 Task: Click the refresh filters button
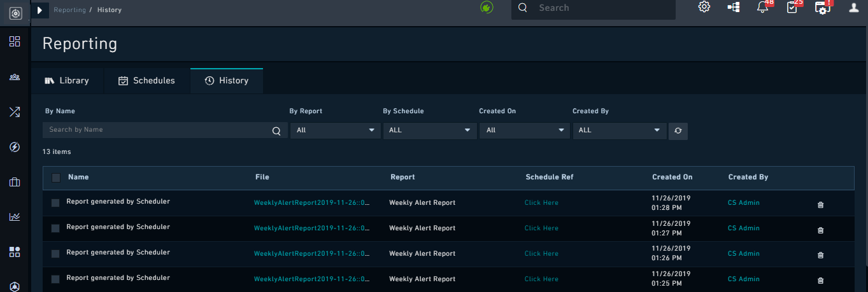click(678, 130)
